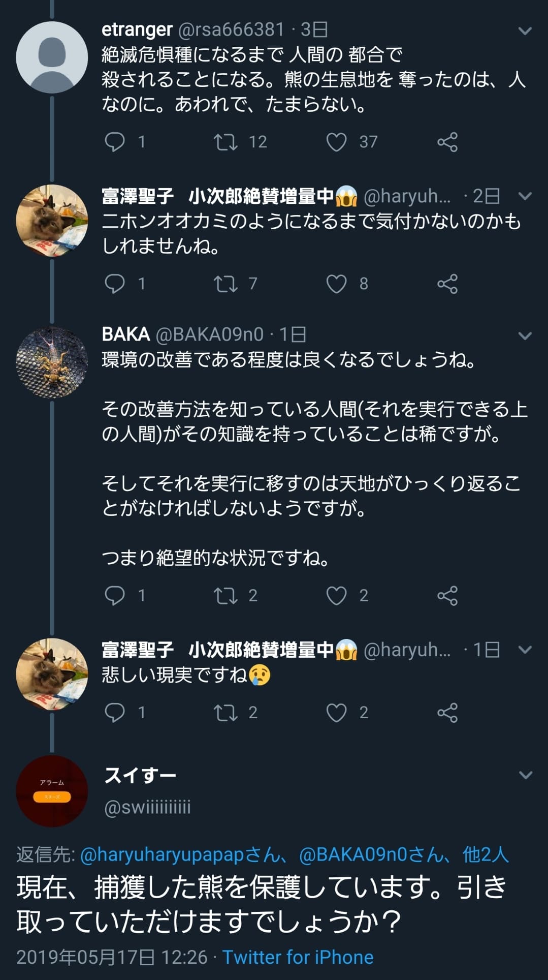
Task: Tap the Twitter for iPhone source link
Action: (x=298, y=958)
